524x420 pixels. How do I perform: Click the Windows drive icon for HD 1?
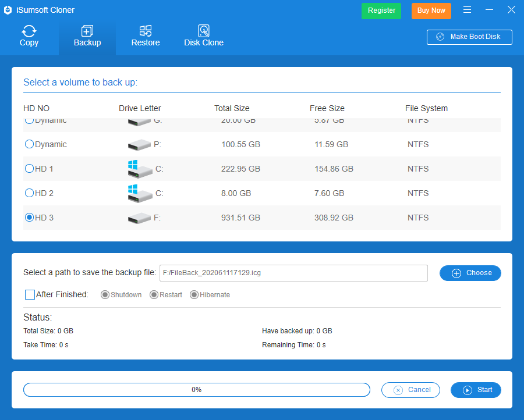coord(139,169)
